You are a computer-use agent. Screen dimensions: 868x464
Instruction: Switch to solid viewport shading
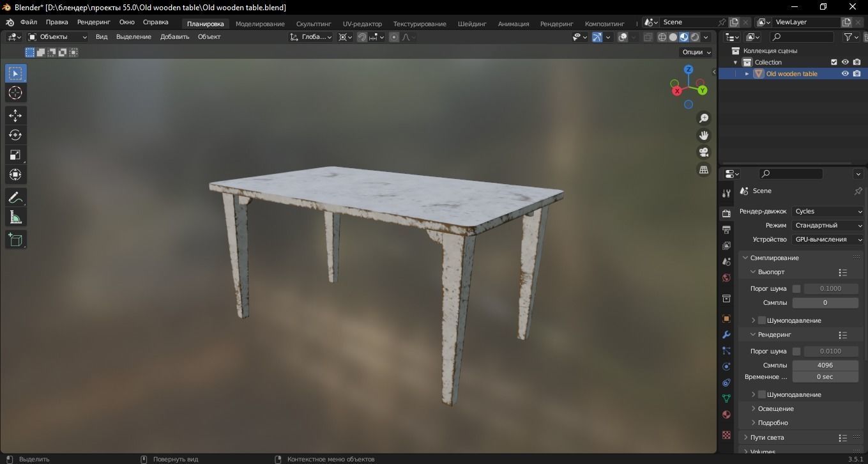point(673,37)
